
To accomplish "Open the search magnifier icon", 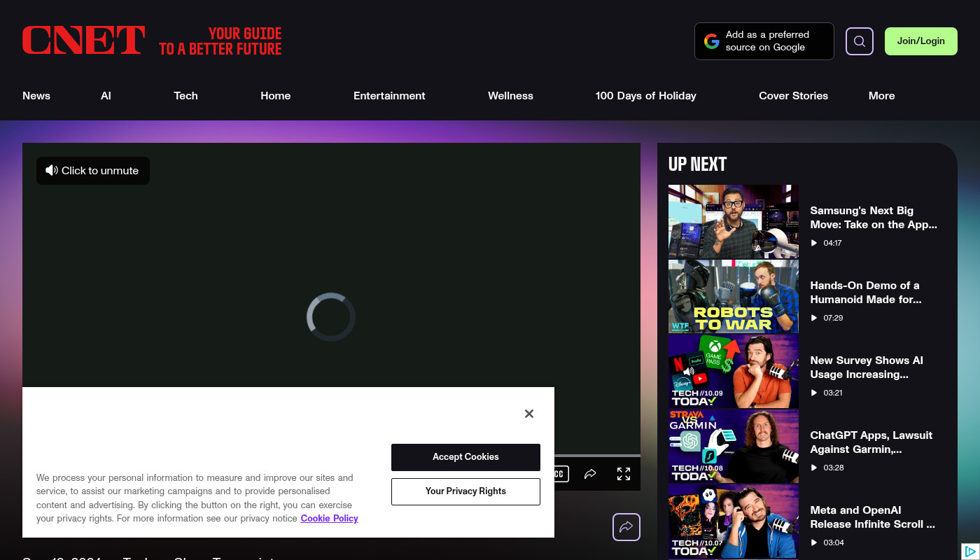I will point(859,41).
